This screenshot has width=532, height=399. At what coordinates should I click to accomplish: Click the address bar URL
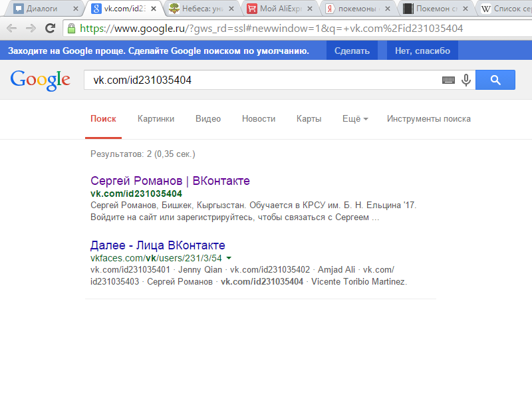tap(271, 28)
